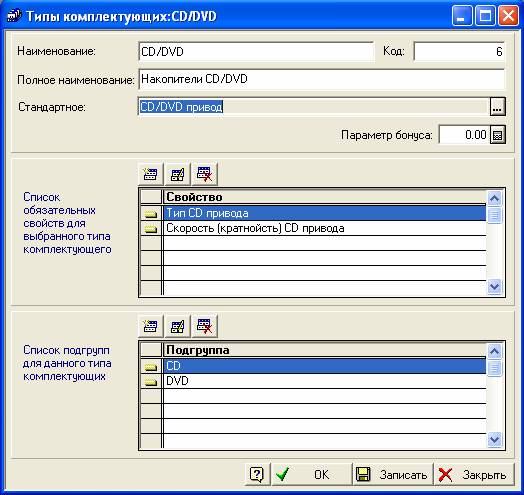
Task: Delete row icon above Свойство table
Action: tap(205, 174)
